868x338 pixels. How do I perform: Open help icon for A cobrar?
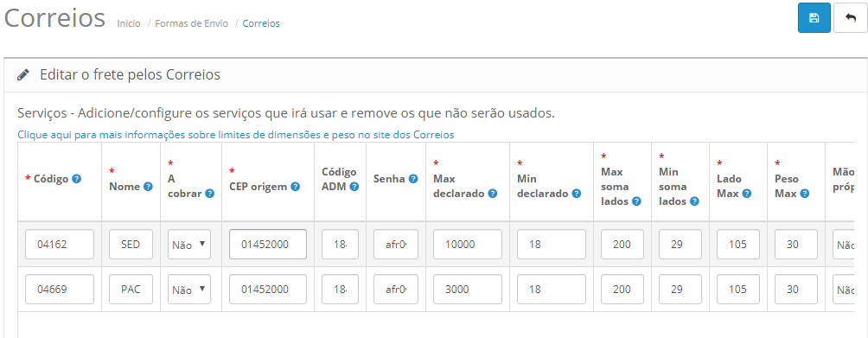point(210,194)
